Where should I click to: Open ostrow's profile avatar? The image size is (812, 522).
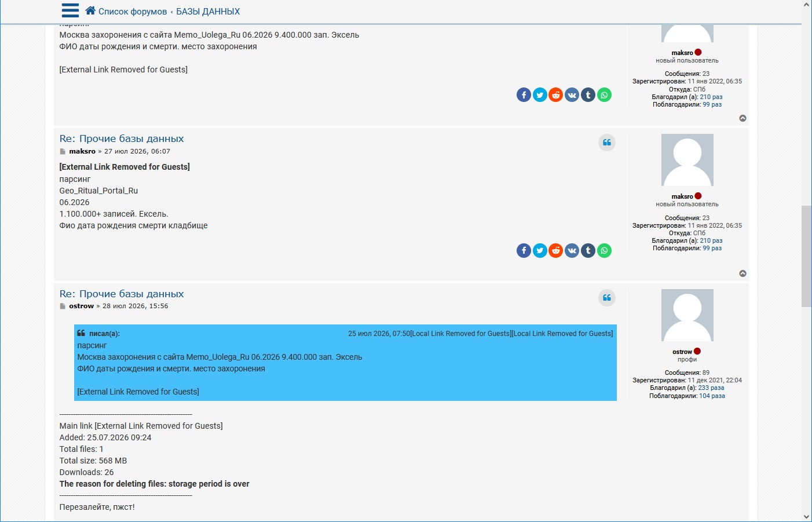tap(687, 315)
